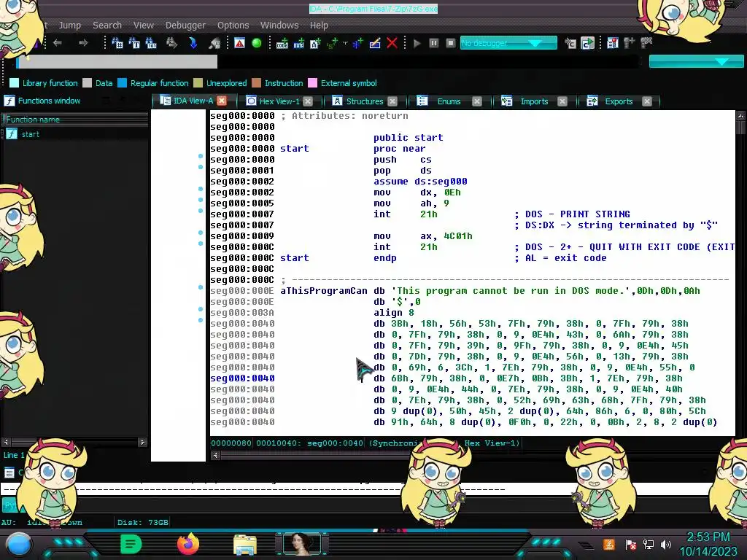The width and height of the screenshot is (747, 560).
Task: Click the Convert to Code toolbar icon
Action: 282,43
